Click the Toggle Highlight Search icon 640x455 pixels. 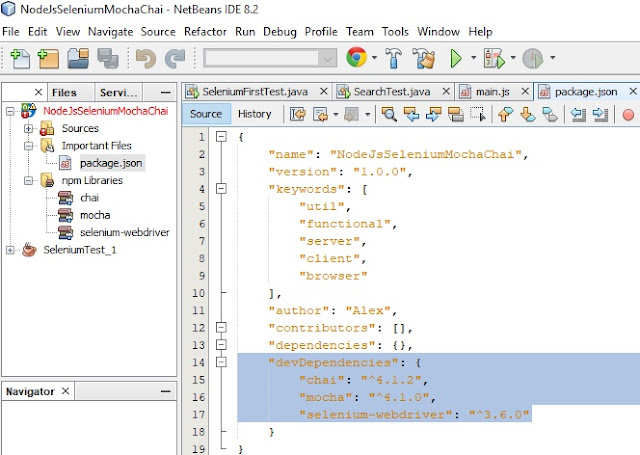(x=455, y=115)
